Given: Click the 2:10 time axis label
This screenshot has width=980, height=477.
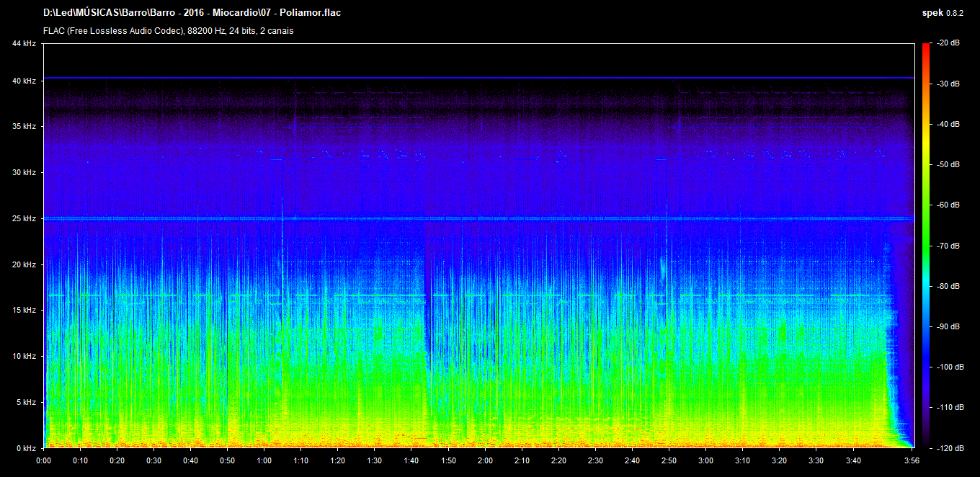Looking at the screenshot, I should pyautogui.click(x=522, y=460).
